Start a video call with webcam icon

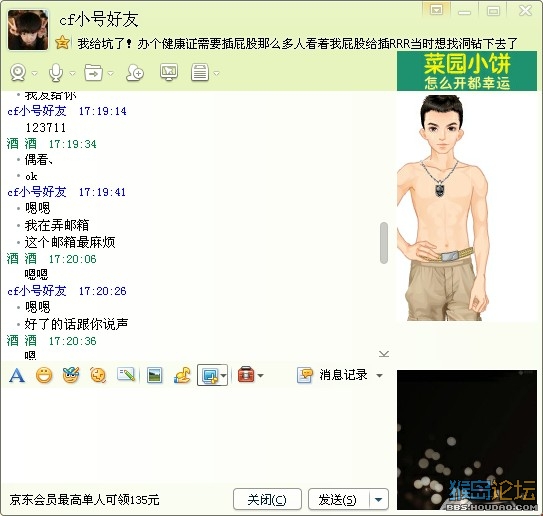(x=18, y=73)
